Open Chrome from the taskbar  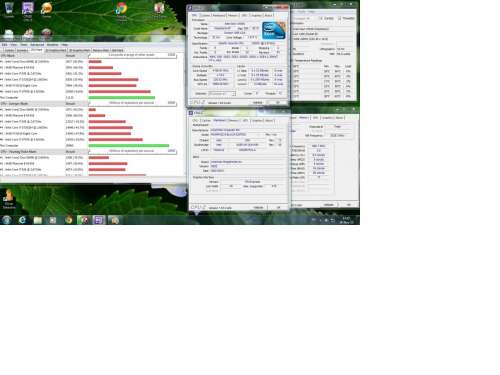point(68,220)
